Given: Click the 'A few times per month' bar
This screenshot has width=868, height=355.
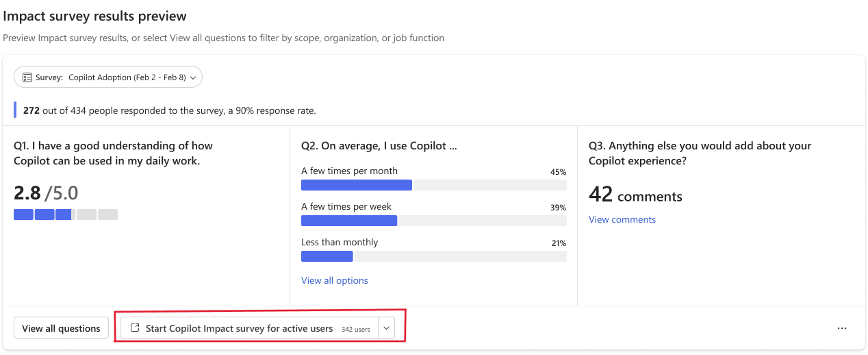Looking at the screenshot, I should pos(434,185).
